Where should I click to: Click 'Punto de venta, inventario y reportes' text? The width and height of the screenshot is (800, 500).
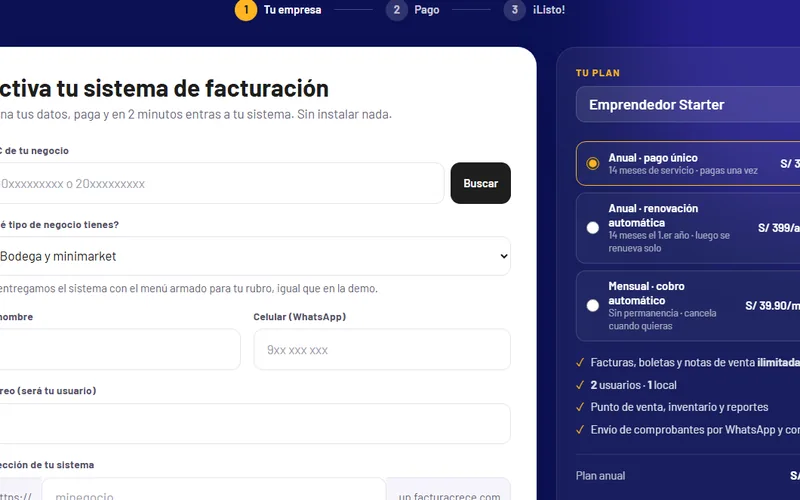tap(680, 407)
